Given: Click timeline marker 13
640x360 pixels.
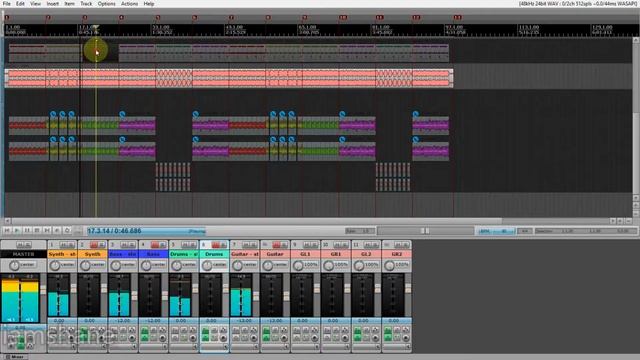Looking at the screenshot, I should point(457,18).
